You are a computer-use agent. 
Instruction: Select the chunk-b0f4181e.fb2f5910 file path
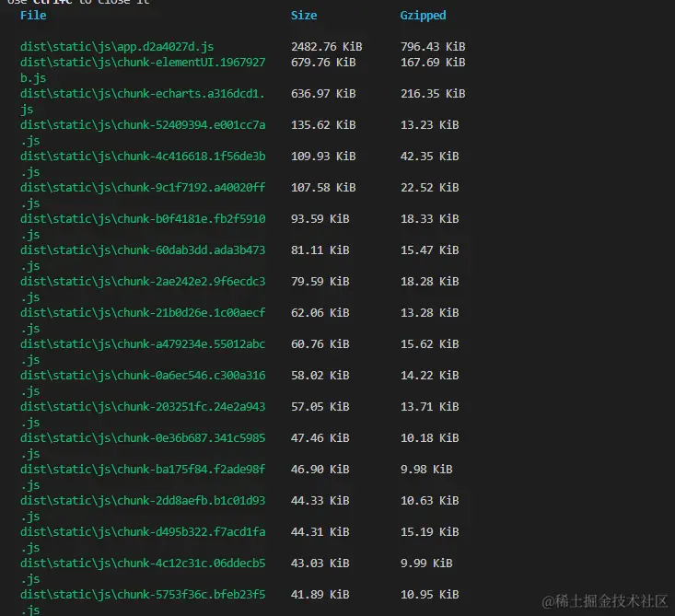(143, 219)
